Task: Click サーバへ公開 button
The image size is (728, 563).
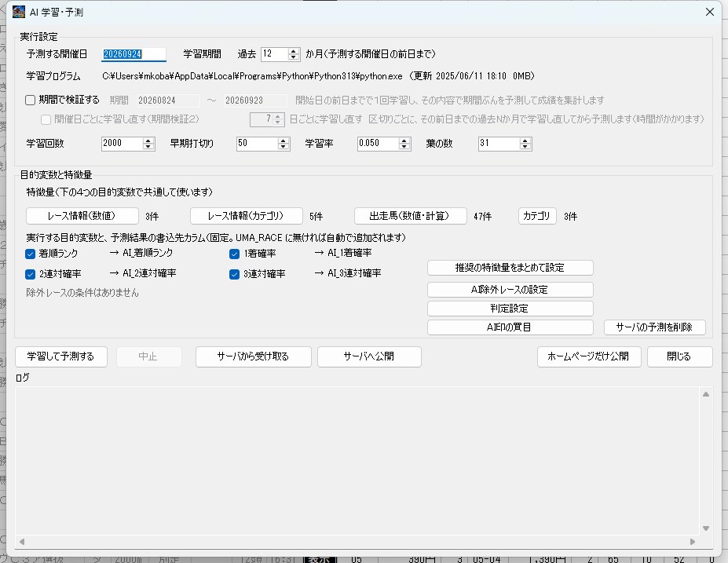Action: click(369, 356)
